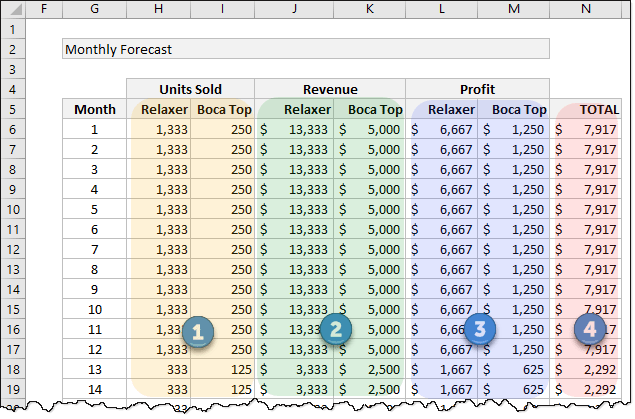The height and width of the screenshot is (419, 635).
Task: Click Boca Top revenue 2,500 in row 19
Action: click(x=369, y=389)
